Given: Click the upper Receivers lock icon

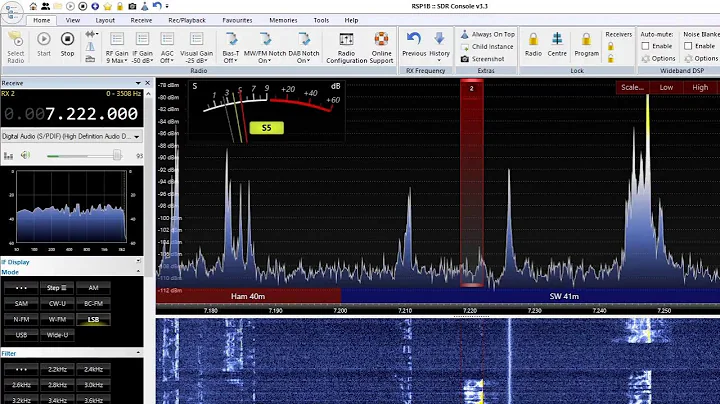Looking at the screenshot, I should 611,46.
